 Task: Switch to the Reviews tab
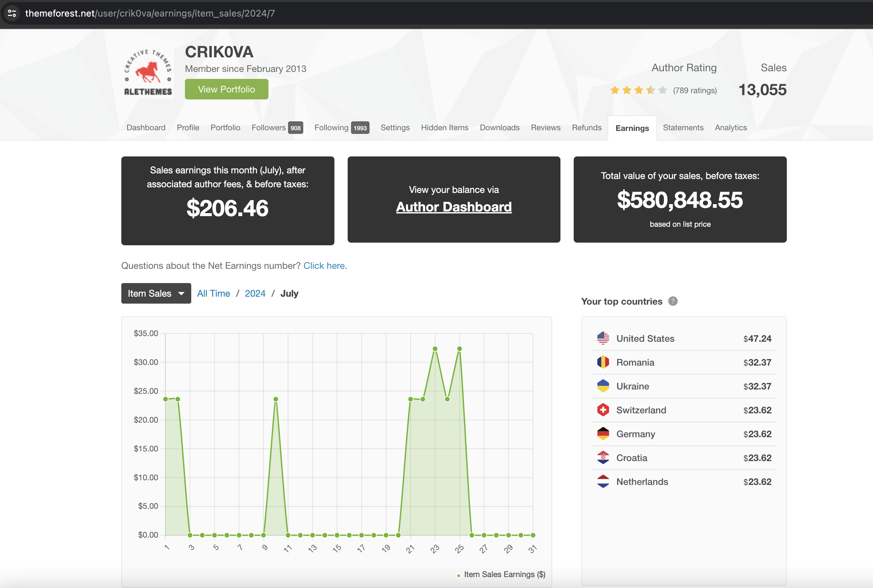click(546, 128)
